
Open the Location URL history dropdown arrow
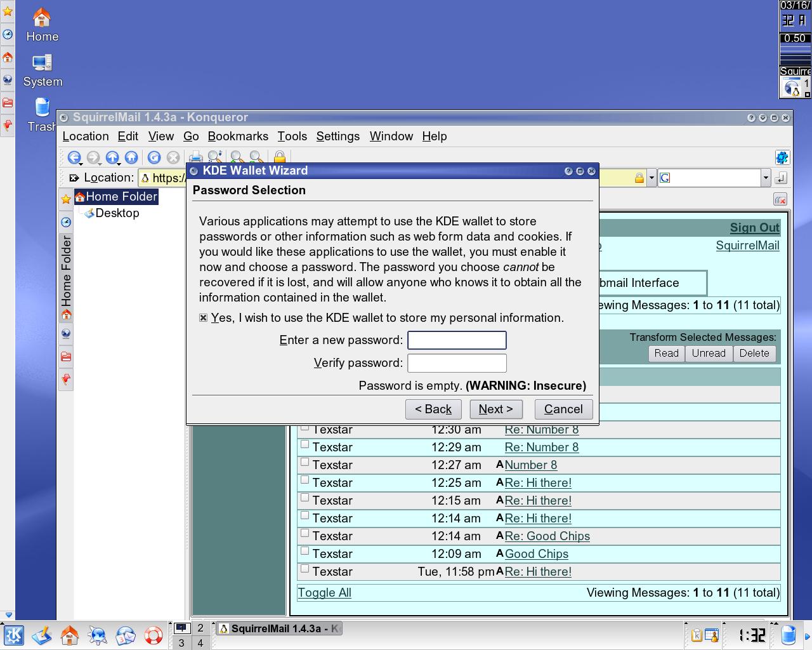click(x=651, y=178)
